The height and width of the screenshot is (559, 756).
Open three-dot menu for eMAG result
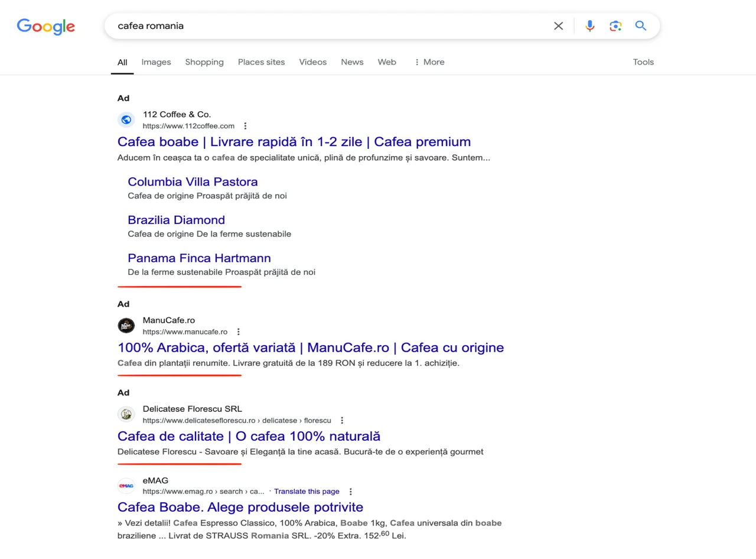(x=351, y=492)
